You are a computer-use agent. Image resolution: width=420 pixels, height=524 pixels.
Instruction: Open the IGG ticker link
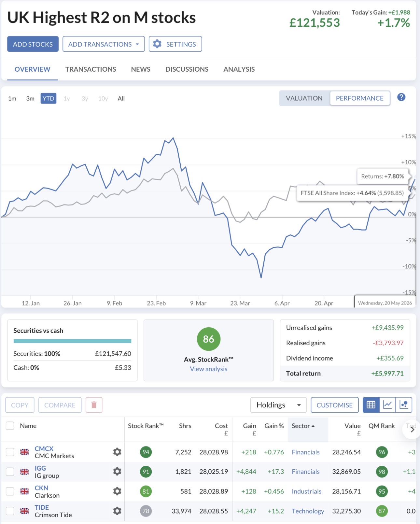tap(40, 468)
